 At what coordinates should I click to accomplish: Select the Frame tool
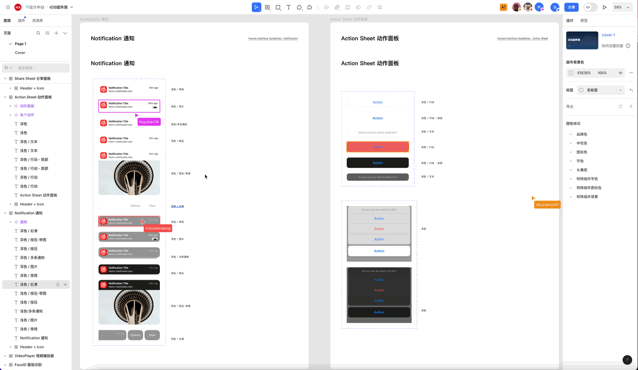tap(267, 7)
